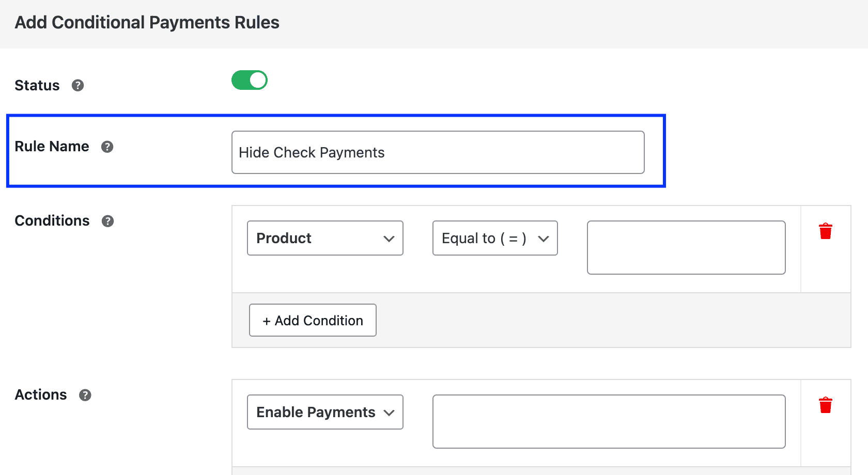Open the 'Equal to ( = )' operator dropdown

point(494,238)
